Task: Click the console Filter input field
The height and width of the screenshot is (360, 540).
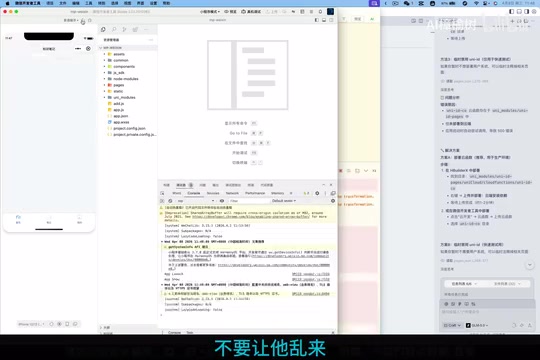Action: (248, 201)
